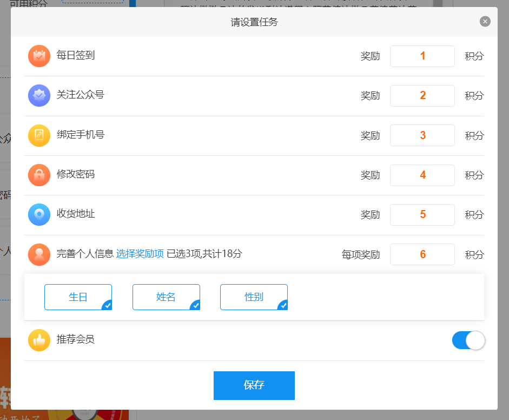
Task: Edit the 修改密码 reward points field
Action: pos(422,175)
